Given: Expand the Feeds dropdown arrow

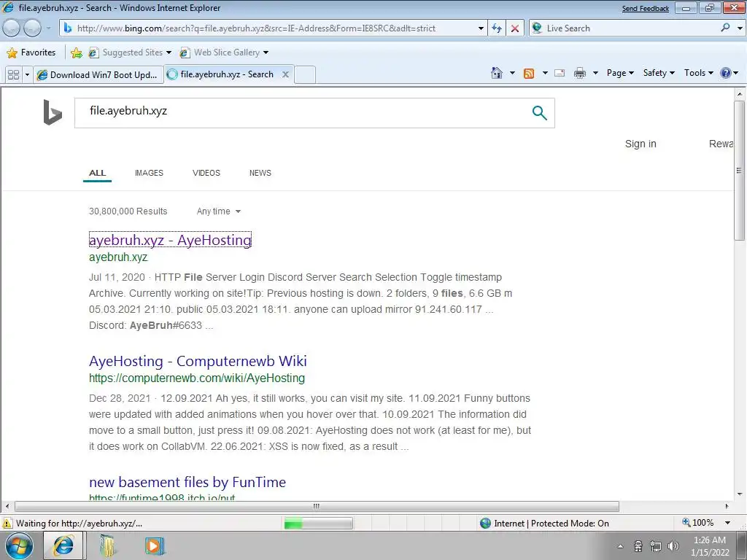Looking at the screenshot, I should 544,73.
